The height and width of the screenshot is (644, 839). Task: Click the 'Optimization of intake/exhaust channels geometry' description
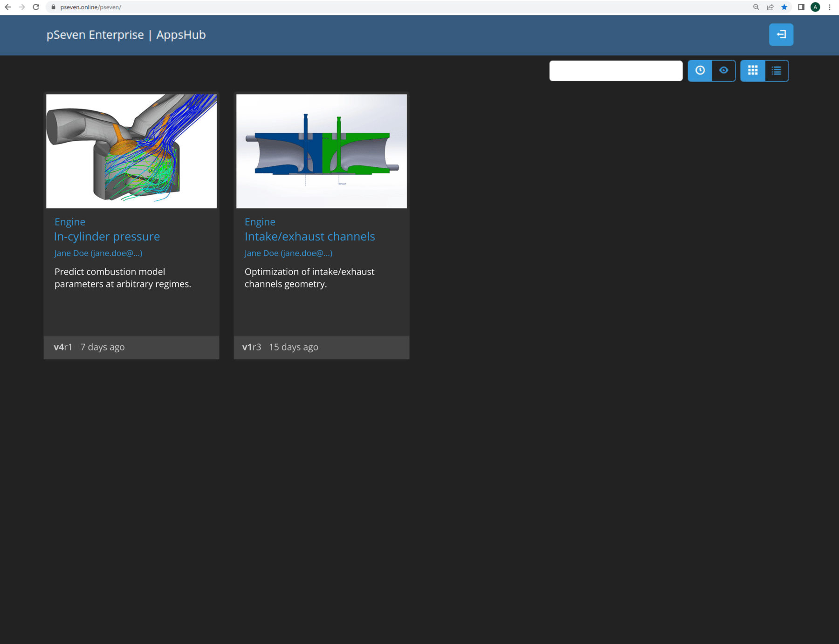309,278
